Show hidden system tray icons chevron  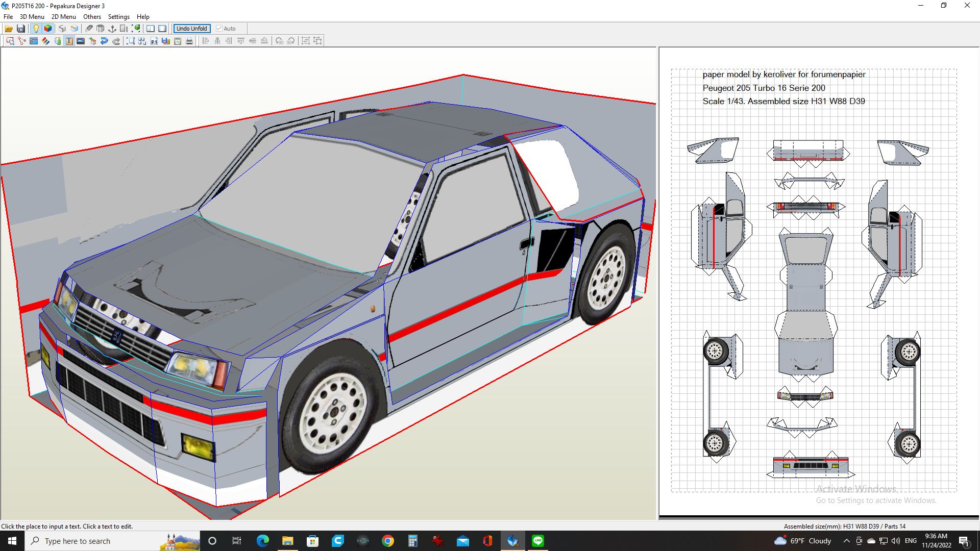[x=847, y=541]
